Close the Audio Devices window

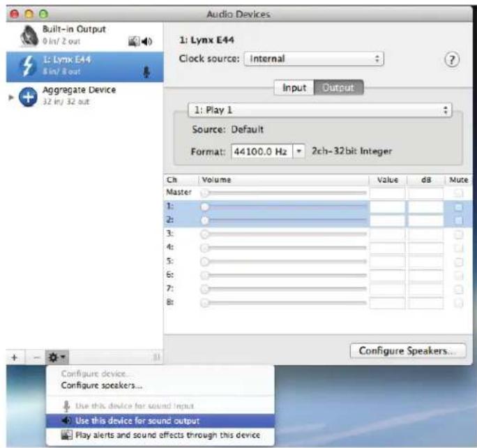point(14,14)
